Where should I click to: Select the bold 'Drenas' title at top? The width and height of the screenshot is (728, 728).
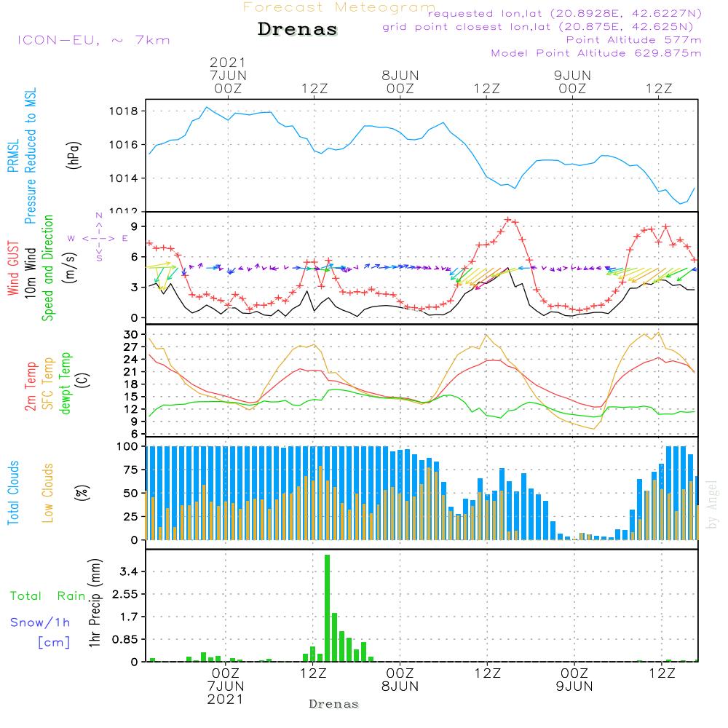297,29
